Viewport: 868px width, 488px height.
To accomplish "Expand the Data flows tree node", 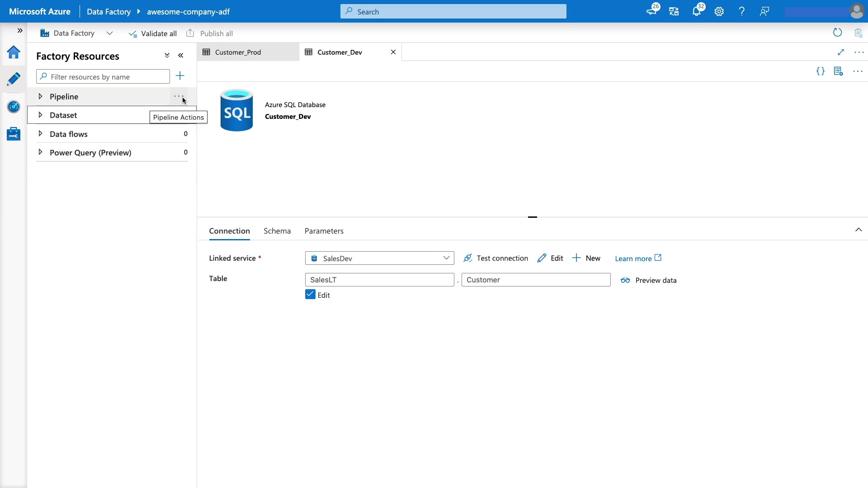I will pyautogui.click(x=40, y=134).
